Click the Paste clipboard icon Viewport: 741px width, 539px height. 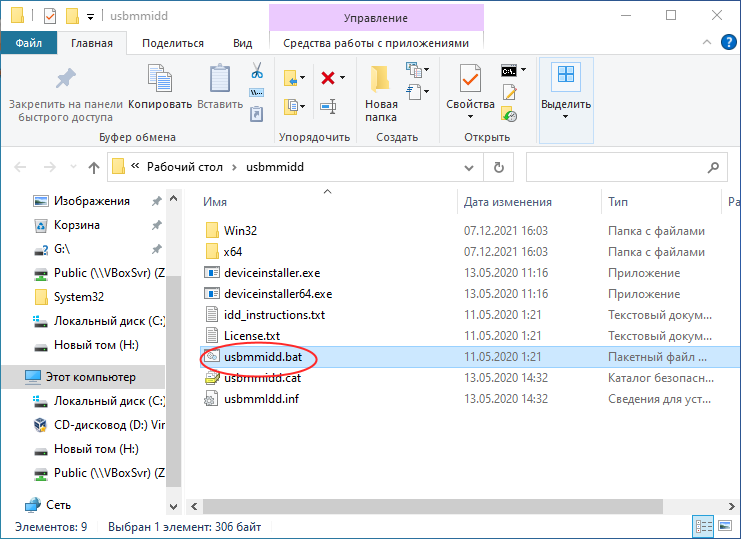(220, 78)
